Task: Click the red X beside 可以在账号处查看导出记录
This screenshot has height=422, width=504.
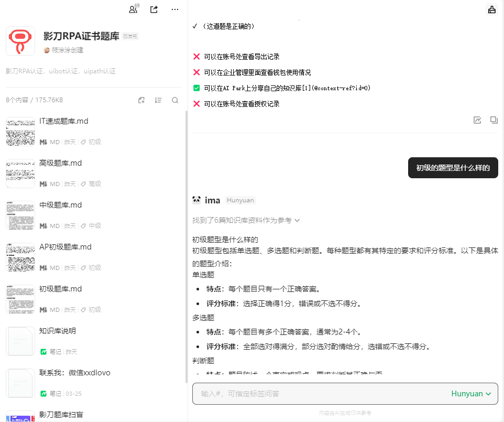Action: pos(196,57)
